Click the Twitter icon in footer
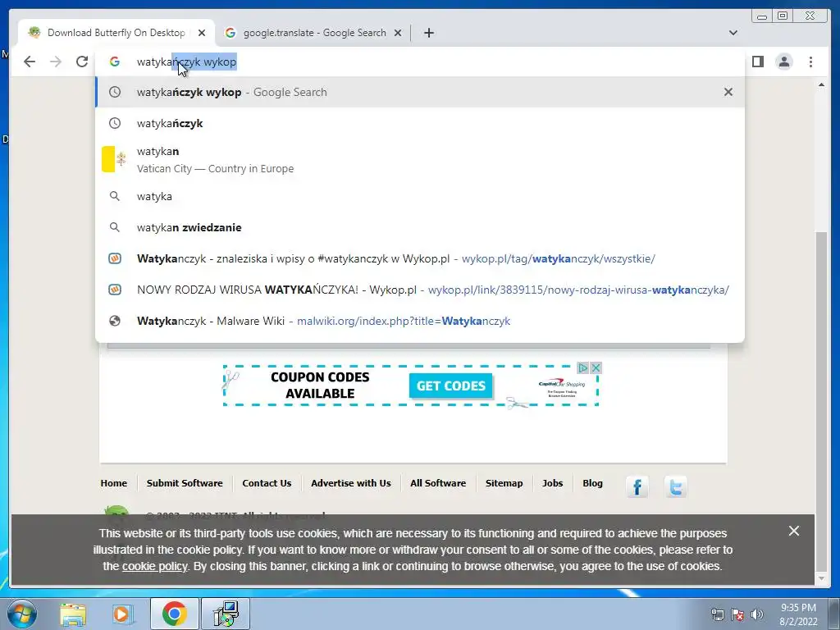Viewport: 840px width, 630px height. [675, 487]
